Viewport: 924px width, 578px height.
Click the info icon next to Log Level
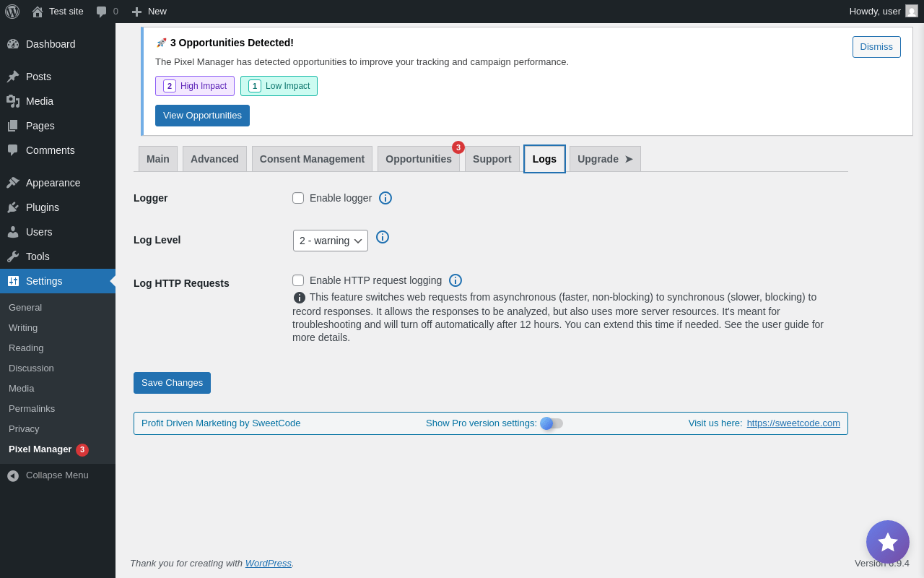[383, 237]
